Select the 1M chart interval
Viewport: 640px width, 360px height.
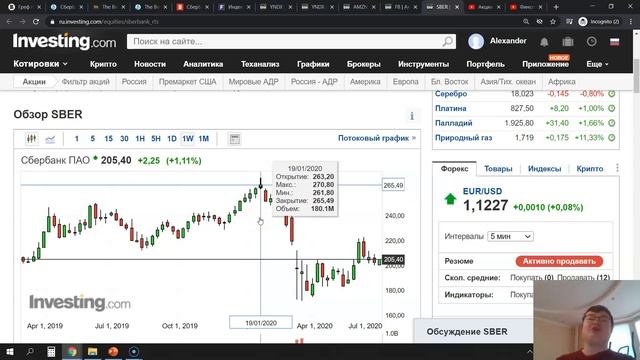[204, 139]
